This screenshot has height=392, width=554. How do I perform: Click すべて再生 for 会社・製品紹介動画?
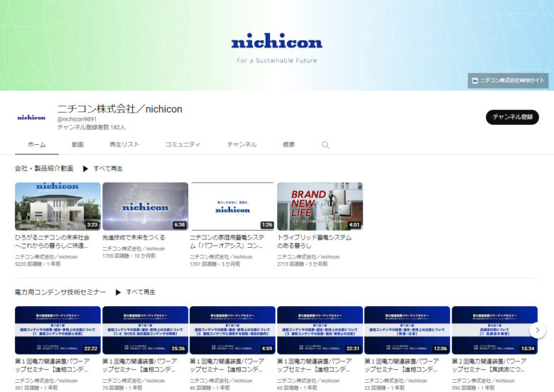click(108, 169)
